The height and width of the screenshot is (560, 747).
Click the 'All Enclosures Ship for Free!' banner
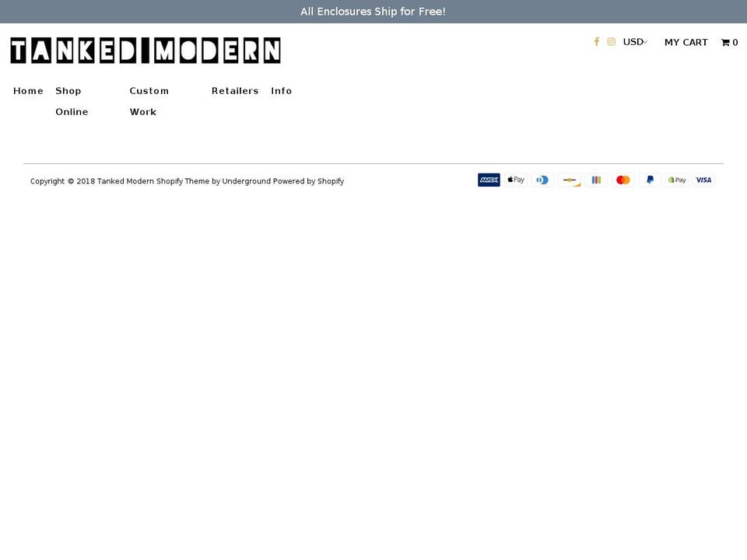click(373, 12)
